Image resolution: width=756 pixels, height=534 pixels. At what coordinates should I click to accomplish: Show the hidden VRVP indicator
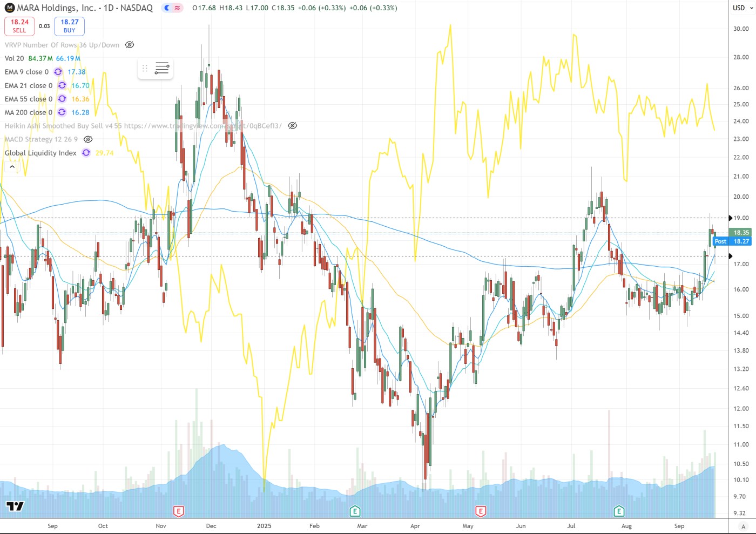click(x=130, y=45)
